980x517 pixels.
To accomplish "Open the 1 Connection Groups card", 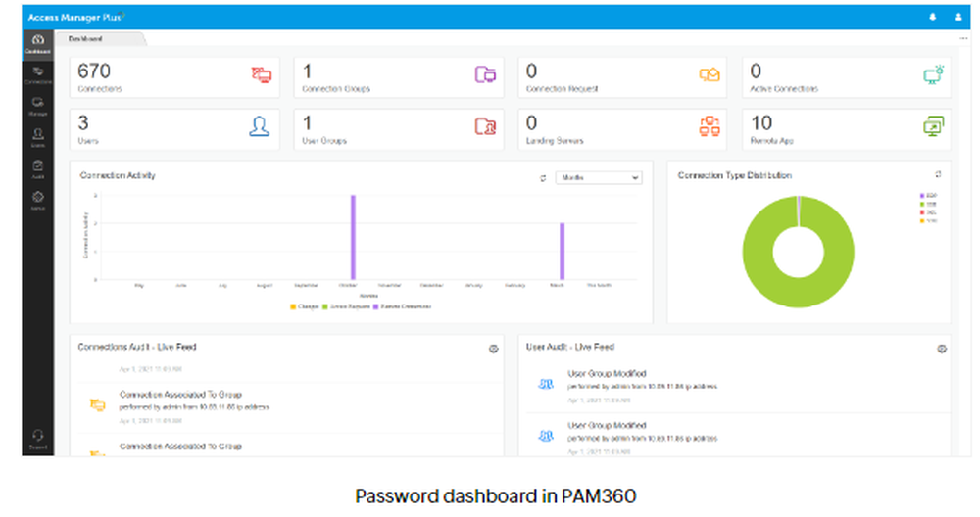I will coord(399,77).
